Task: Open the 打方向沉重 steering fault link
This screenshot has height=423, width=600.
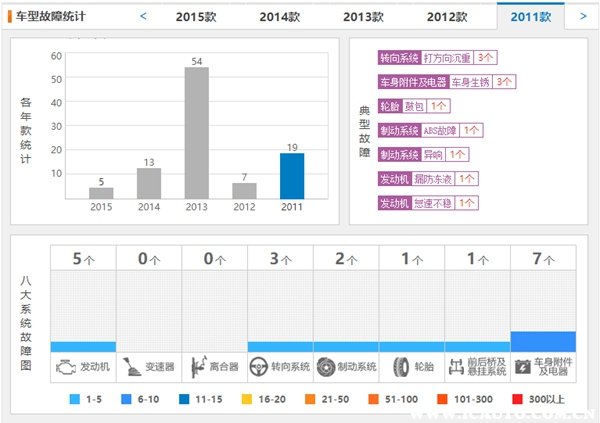Action: pyautogui.click(x=447, y=58)
